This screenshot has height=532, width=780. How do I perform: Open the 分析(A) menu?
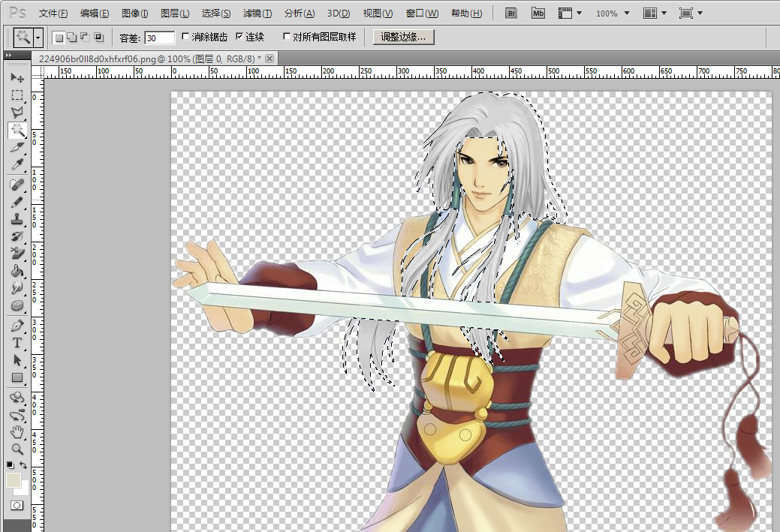(x=300, y=14)
